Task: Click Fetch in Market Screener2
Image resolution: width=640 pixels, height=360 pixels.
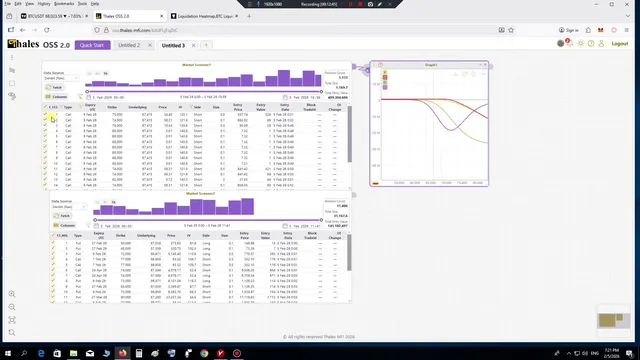Action: (62, 216)
